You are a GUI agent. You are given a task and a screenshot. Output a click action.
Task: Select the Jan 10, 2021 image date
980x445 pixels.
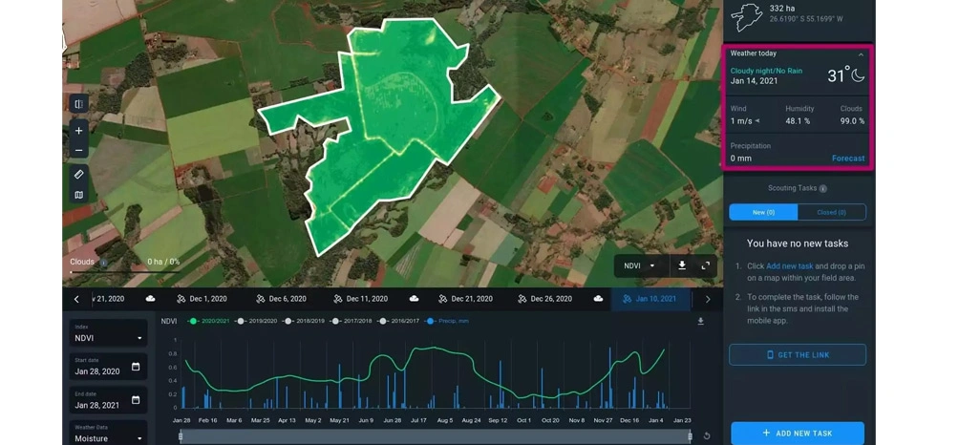coord(650,299)
